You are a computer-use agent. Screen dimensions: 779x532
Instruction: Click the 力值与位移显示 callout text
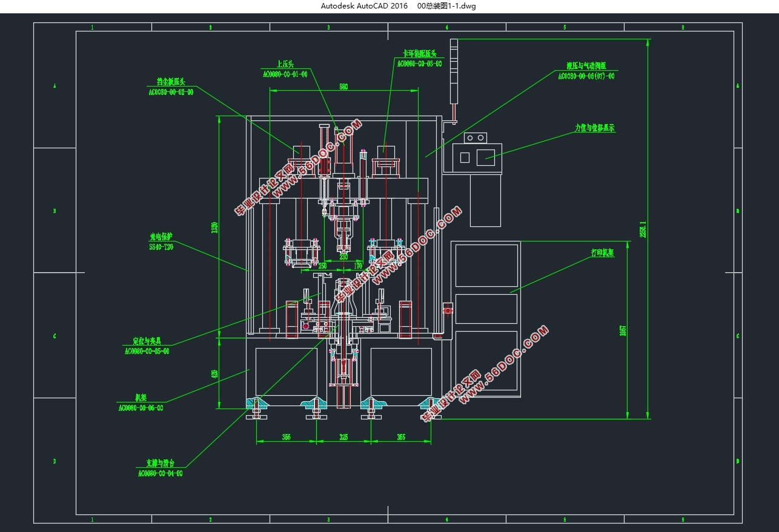pyautogui.click(x=595, y=128)
